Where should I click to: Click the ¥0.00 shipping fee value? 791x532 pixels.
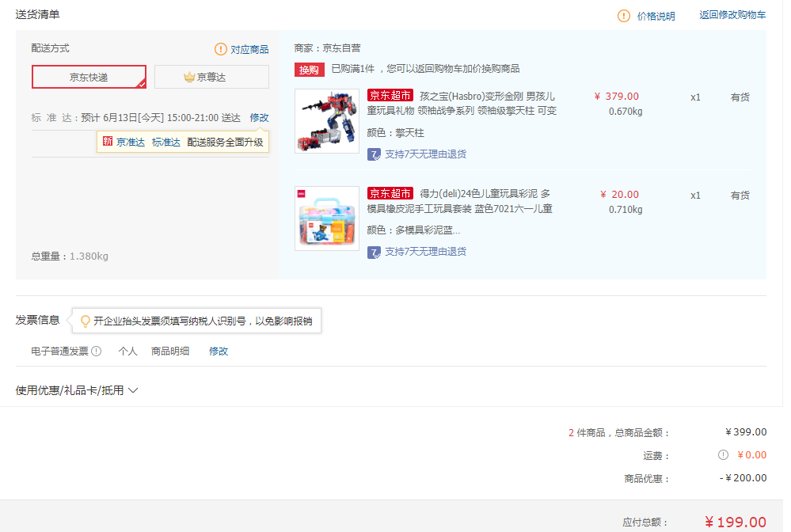(x=751, y=455)
